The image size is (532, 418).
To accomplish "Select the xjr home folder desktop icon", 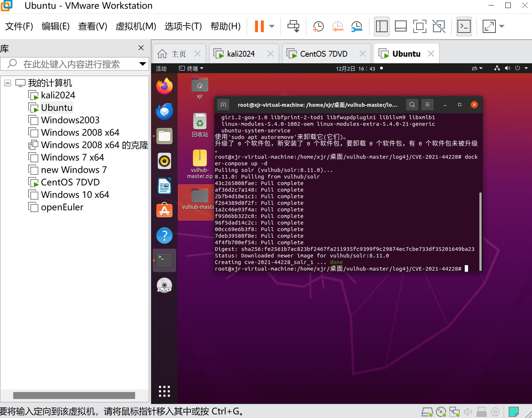I will (x=200, y=88).
